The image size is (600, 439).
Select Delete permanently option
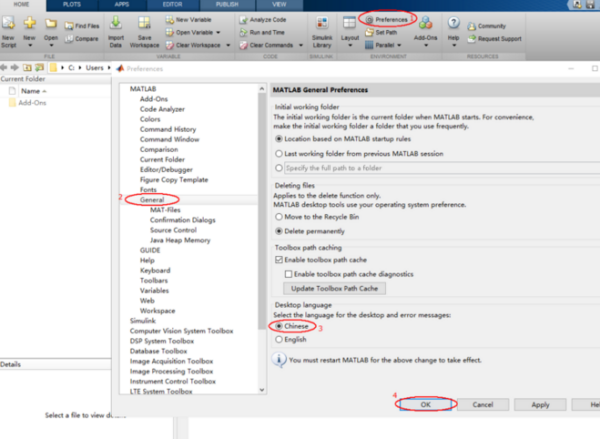(279, 231)
